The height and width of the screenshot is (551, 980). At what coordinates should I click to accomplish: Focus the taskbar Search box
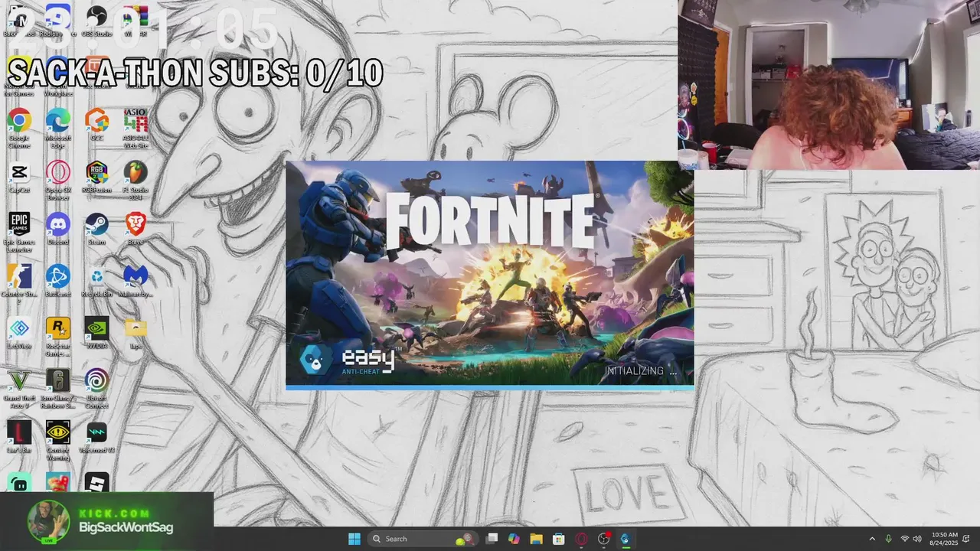[x=422, y=539]
